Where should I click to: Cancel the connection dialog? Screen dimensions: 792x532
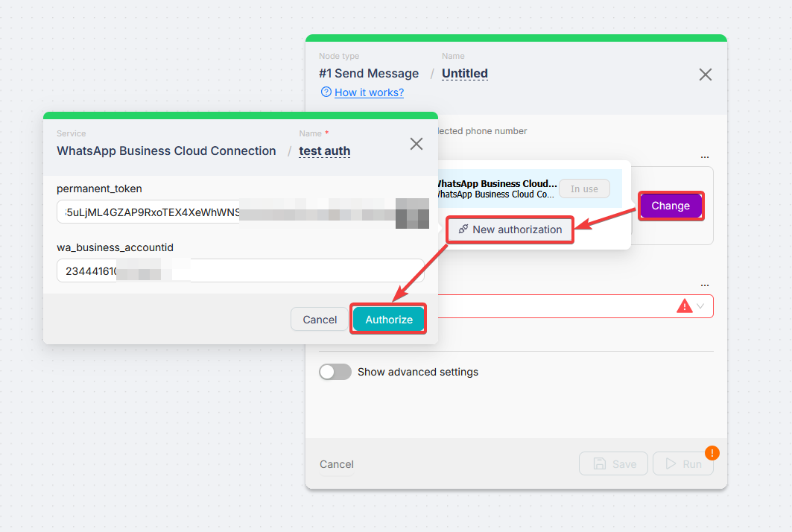[319, 319]
